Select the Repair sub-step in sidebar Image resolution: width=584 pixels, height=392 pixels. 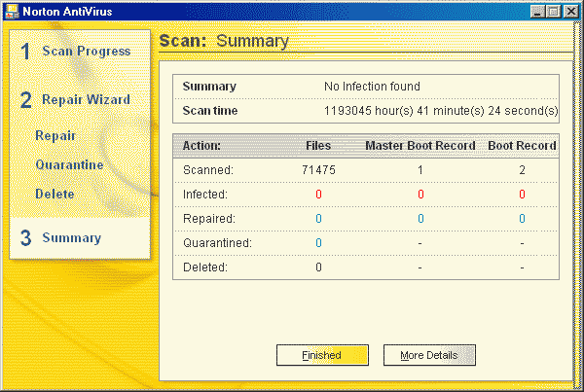point(55,136)
